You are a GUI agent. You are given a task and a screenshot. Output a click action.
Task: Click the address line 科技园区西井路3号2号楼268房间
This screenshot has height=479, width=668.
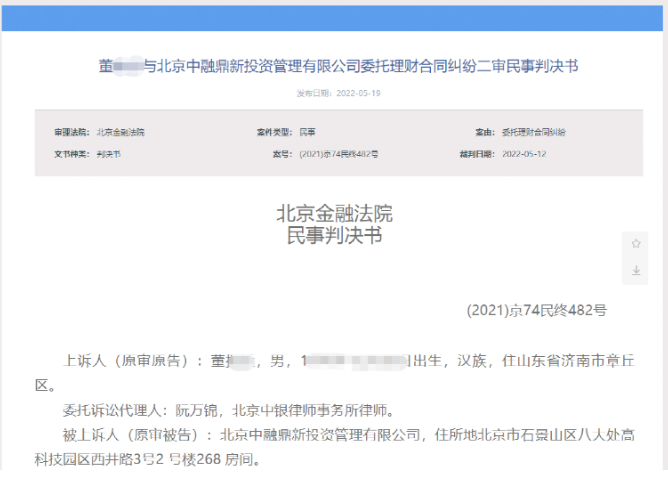tap(147, 460)
